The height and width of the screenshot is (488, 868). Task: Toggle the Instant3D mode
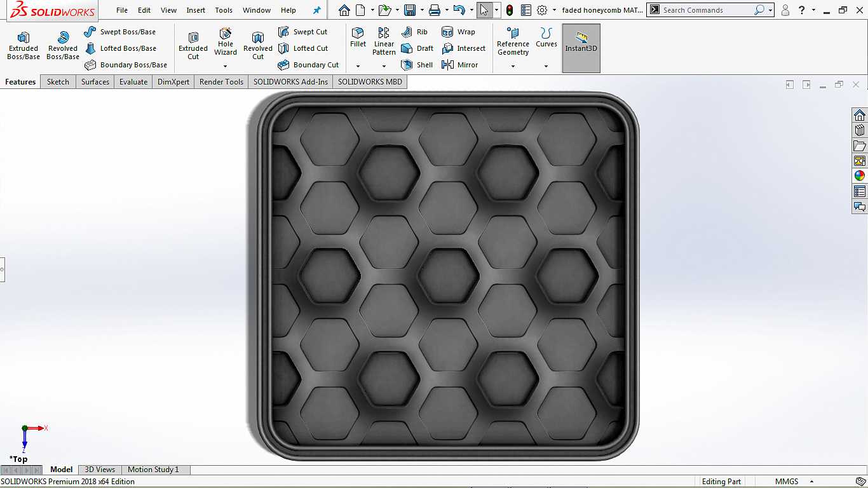(581, 48)
